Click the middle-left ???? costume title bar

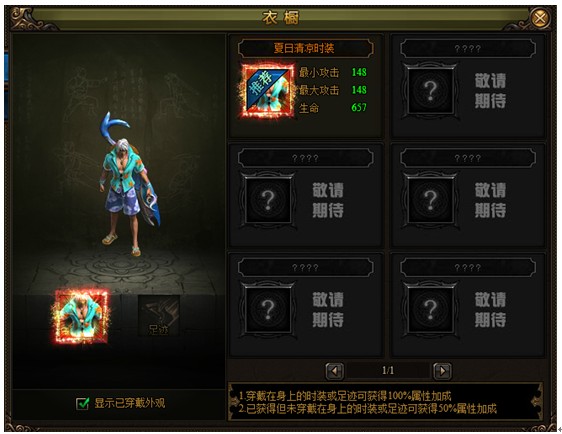click(305, 158)
